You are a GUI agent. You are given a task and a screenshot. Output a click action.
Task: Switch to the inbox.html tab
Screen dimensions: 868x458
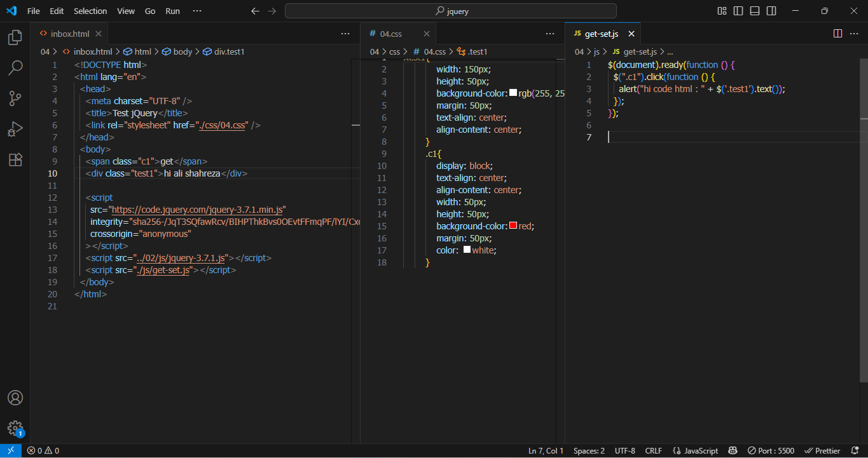click(x=69, y=34)
